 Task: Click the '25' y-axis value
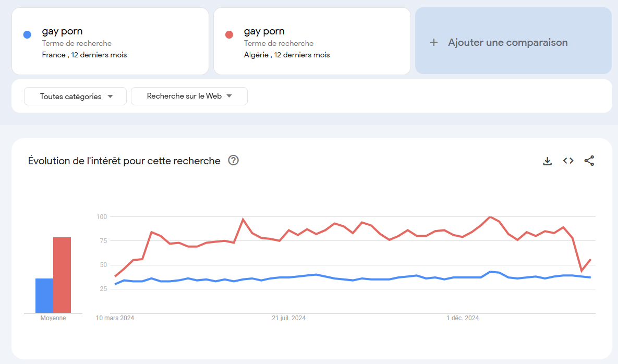coord(103,289)
